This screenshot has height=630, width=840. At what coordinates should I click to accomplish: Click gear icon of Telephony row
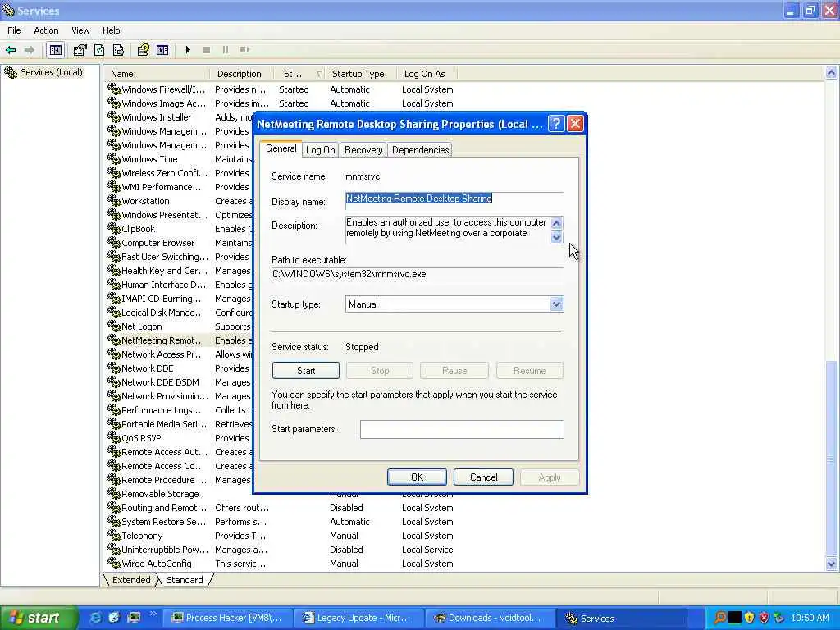[x=113, y=535]
